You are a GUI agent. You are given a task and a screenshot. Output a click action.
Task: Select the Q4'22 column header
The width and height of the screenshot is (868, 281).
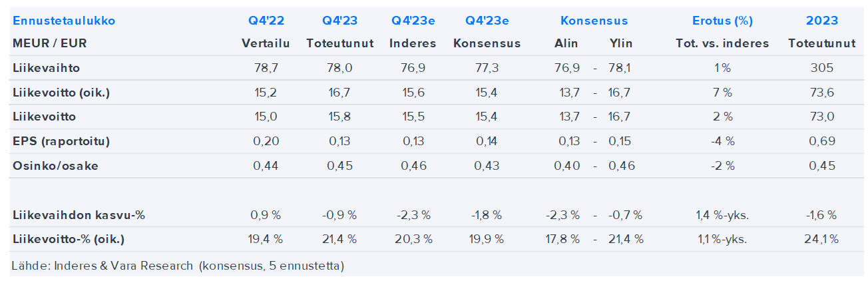[x=265, y=21]
